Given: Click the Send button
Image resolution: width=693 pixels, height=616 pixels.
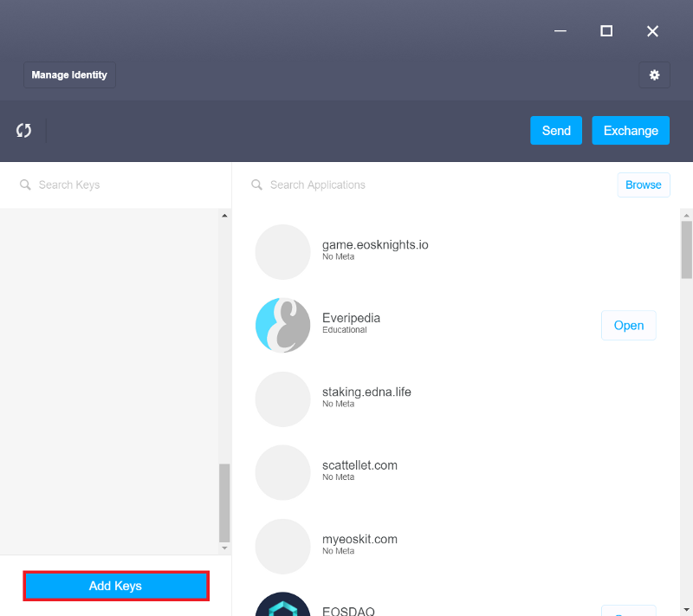Looking at the screenshot, I should pos(556,130).
